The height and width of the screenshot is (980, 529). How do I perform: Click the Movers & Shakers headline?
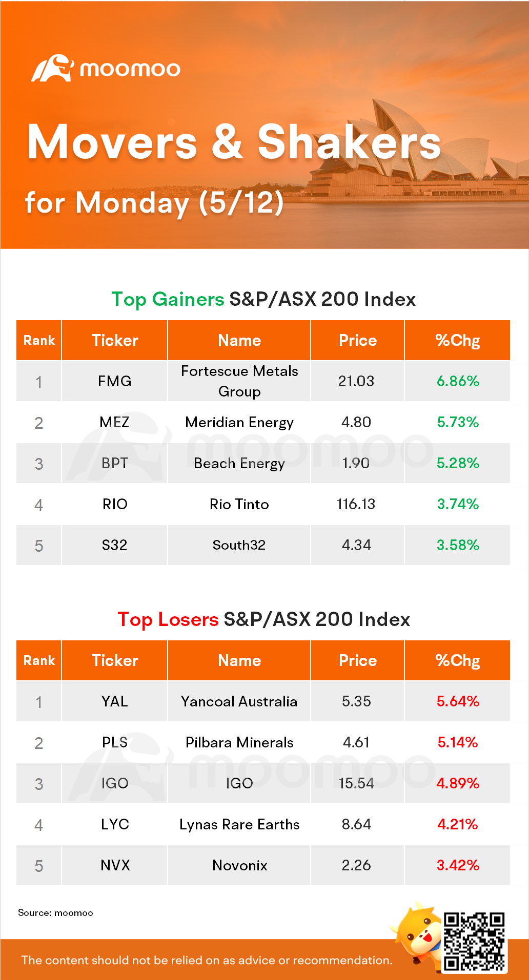(x=234, y=142)
